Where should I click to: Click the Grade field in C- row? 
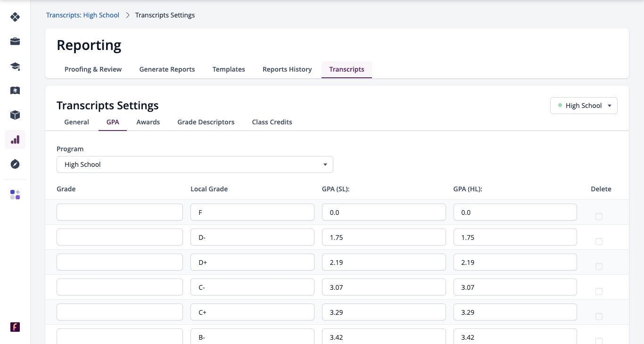pyautogui.click(x=120, y=287)
